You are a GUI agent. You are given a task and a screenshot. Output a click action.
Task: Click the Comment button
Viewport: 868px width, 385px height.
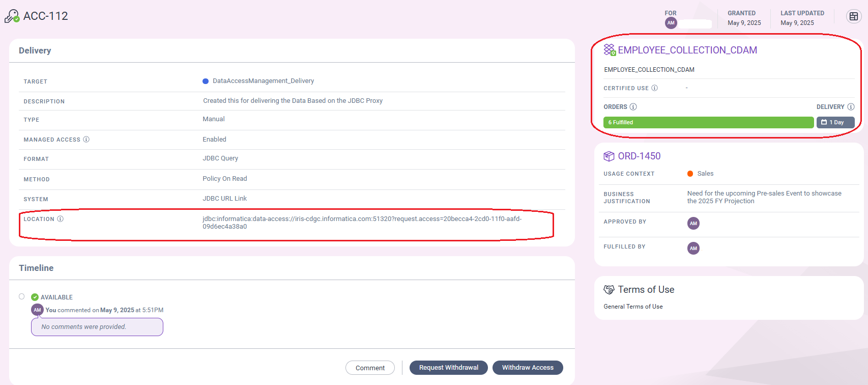tap(370, 368)
